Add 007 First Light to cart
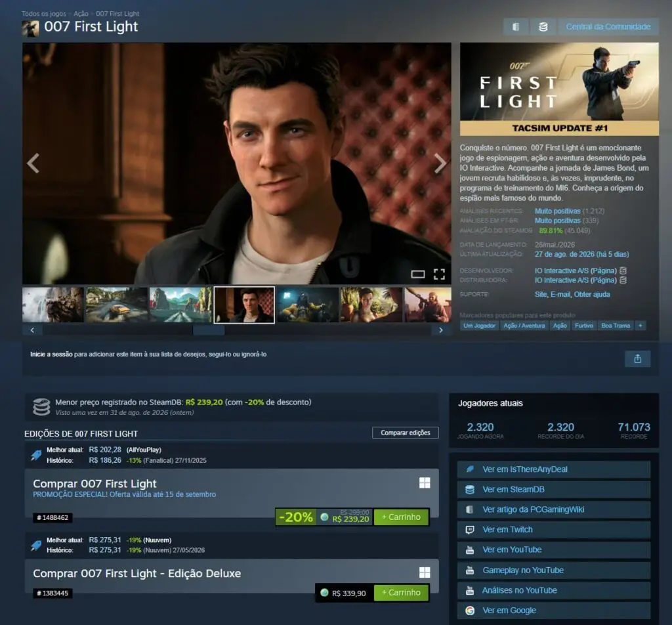This screenshot has width=672, height=625. 401,517
